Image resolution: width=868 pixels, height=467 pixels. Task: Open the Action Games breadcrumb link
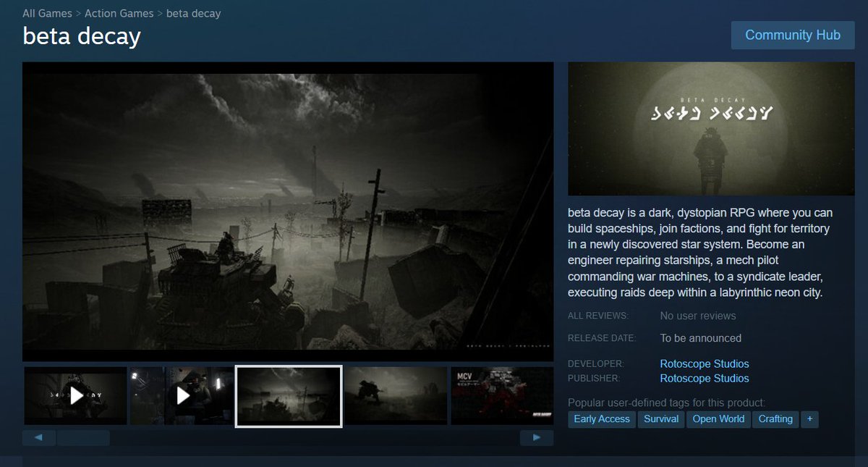[119, 13]
